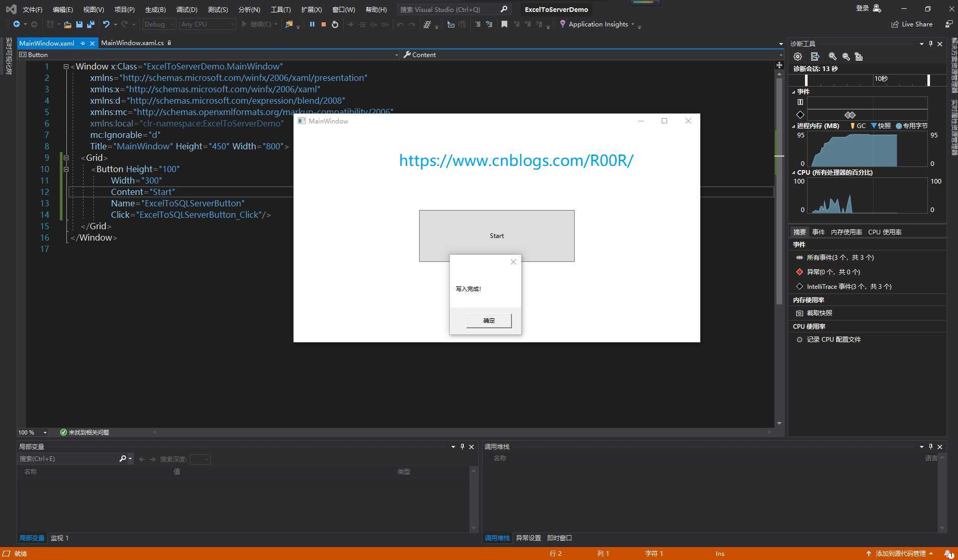Click the navigate backward arrow icon
Image resolution: width=958 pixels, height=560 pixels.
click(16, 24)
